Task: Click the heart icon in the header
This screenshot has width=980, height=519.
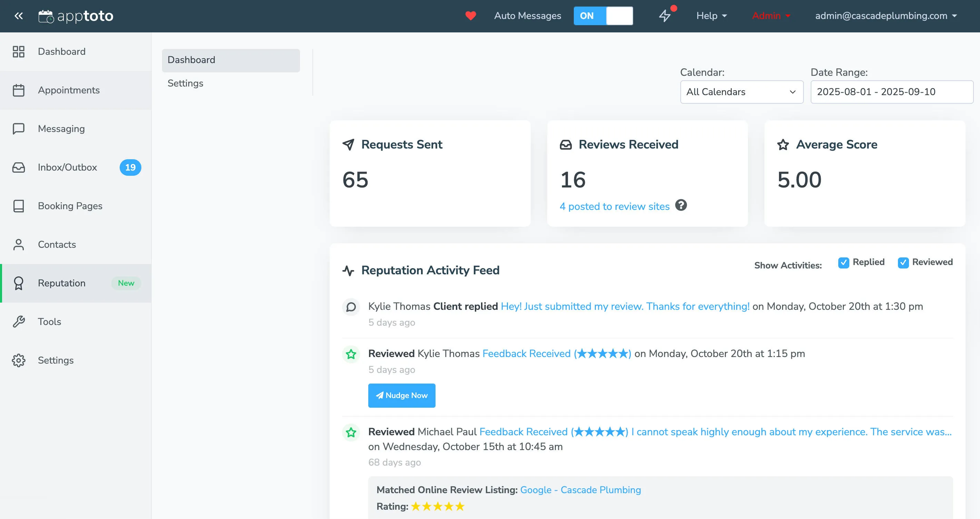Action: [471, 16]
